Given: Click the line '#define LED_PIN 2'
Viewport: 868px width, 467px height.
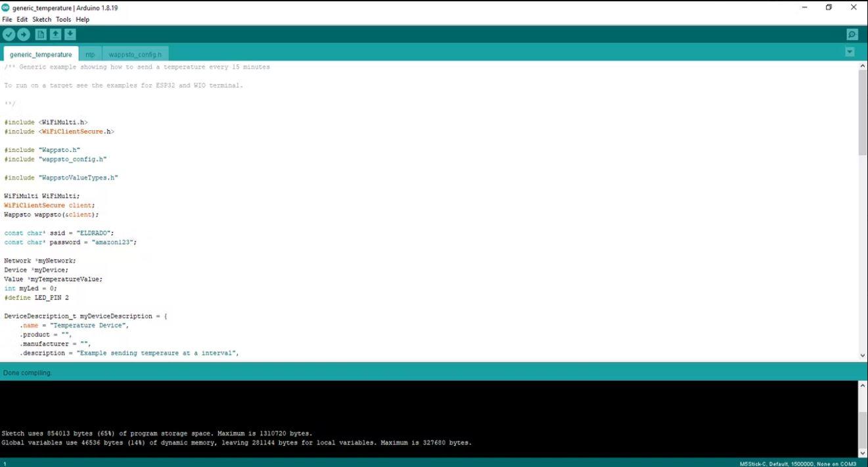Looking at the screenshot, I should [x=36, y=297].
